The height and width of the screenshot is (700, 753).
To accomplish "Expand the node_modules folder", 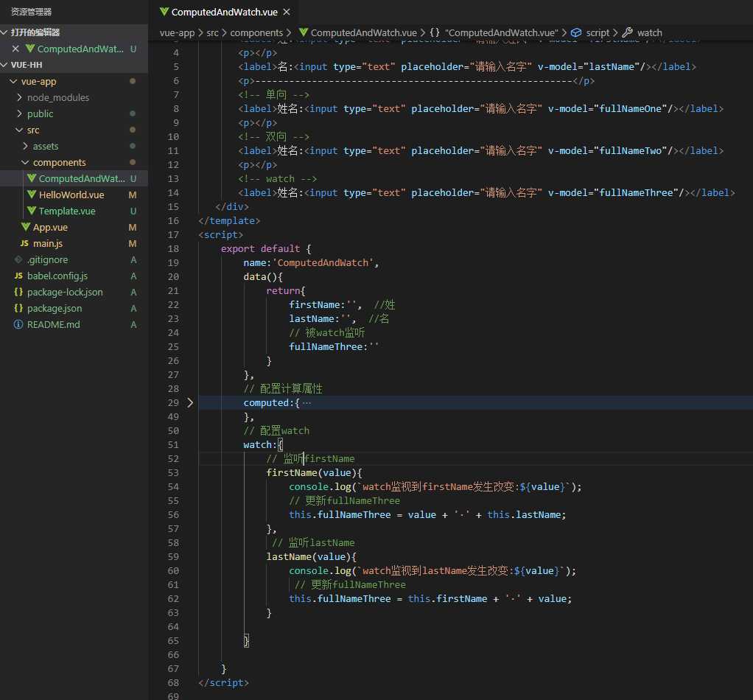I will pos(19,97).
